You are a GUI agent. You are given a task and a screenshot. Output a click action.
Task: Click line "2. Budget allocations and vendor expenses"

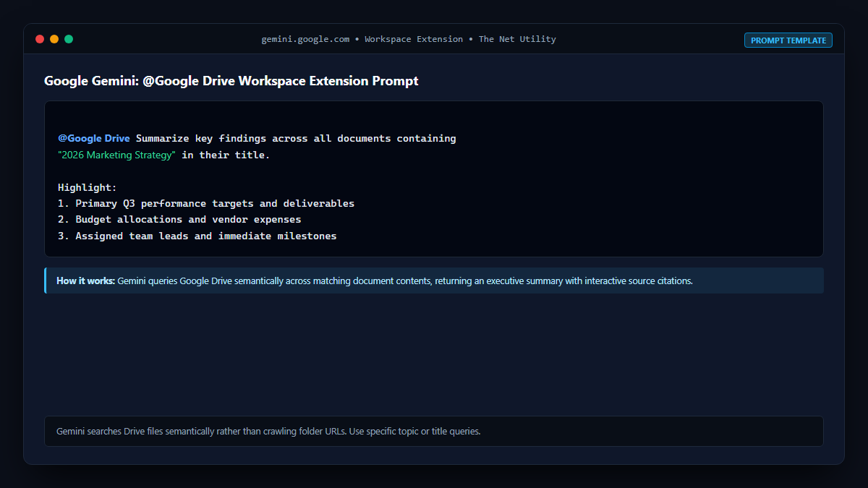(179, 220)
